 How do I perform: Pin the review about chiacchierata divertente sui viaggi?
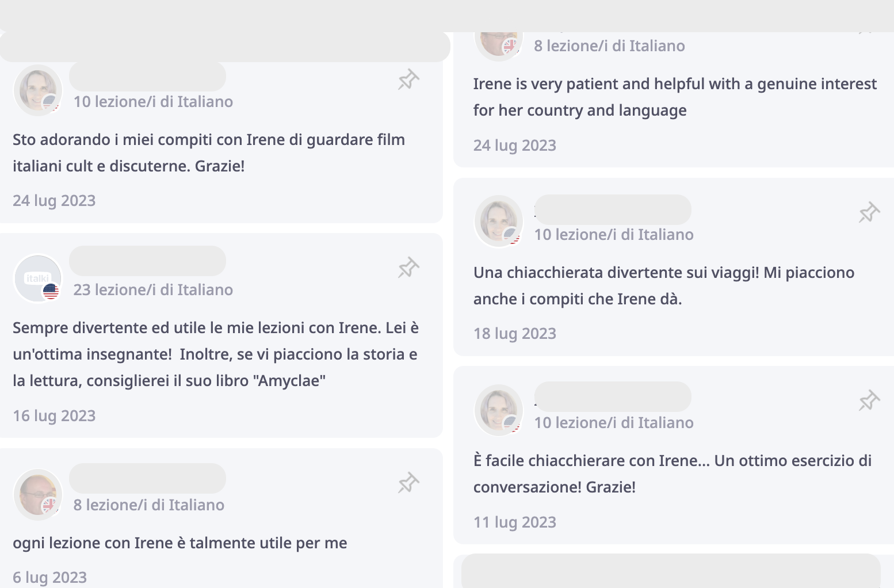point(869,212)
